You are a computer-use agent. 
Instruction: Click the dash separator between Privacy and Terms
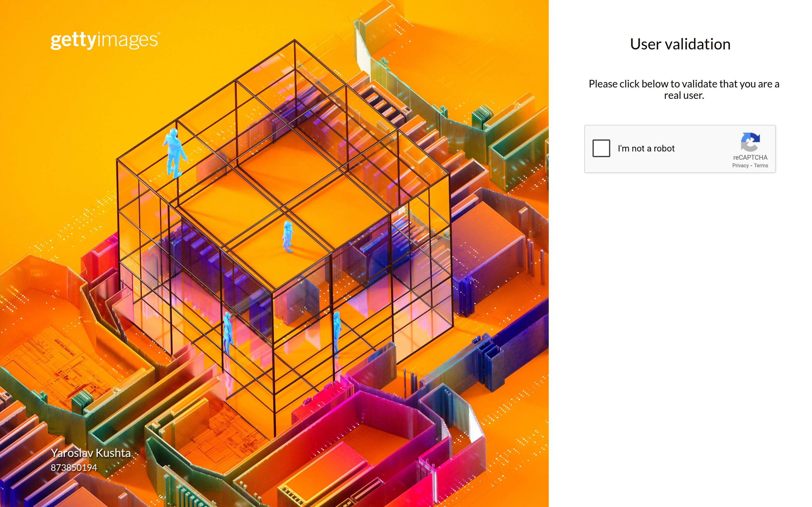point(751,166)
